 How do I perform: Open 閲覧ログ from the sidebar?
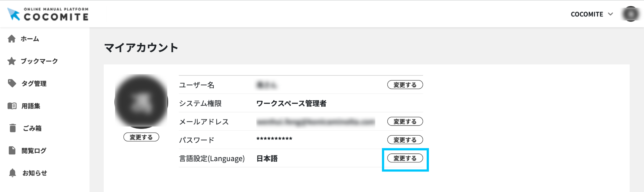(x=34, y=151)
